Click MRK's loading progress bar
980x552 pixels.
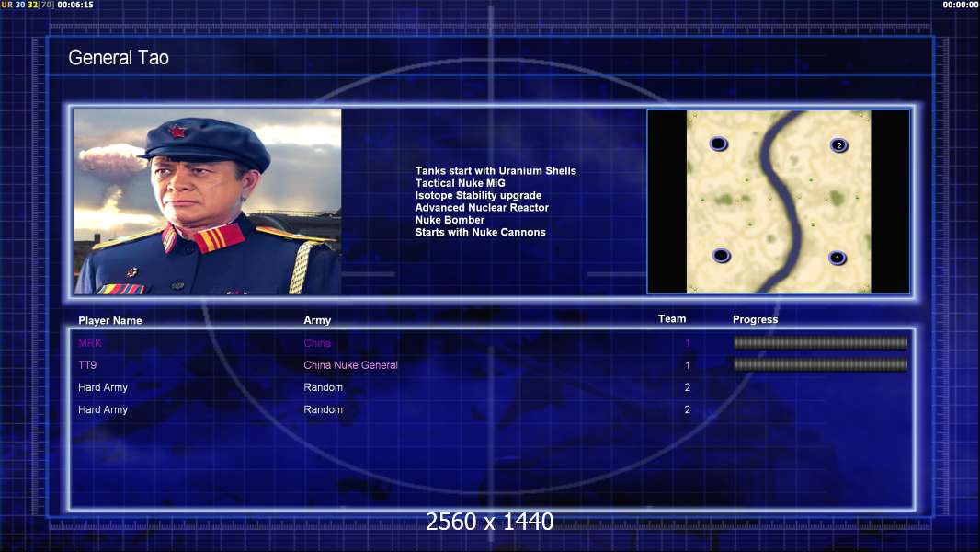(x=821, y=342)
